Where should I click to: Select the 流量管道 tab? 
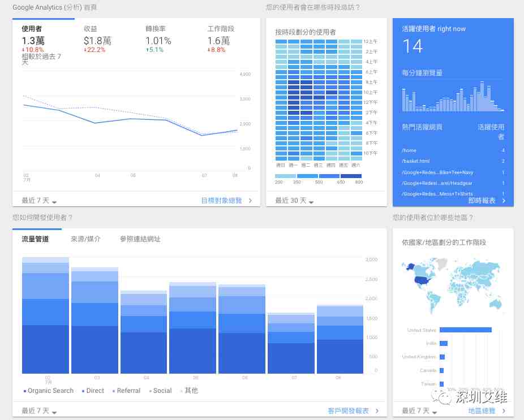[x=36, y=239]
